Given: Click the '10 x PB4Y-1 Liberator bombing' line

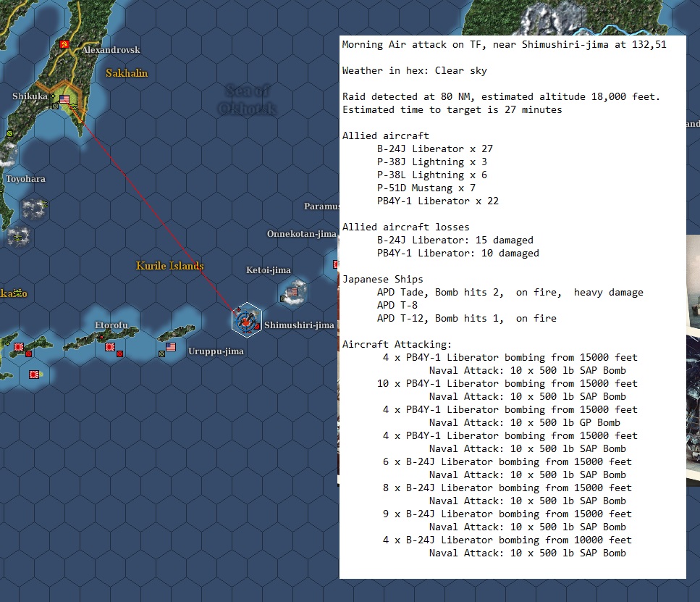Looking at the screenshot, I should 507,383.
